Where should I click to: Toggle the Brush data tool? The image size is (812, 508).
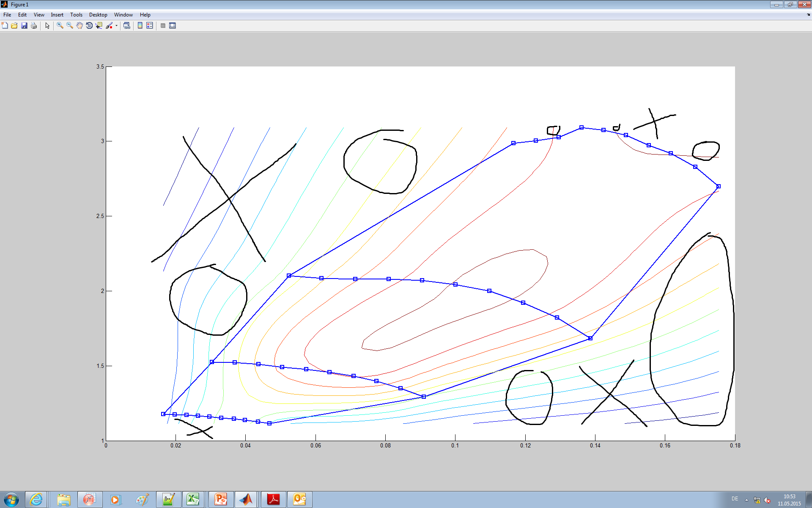(x=109, y=26)
